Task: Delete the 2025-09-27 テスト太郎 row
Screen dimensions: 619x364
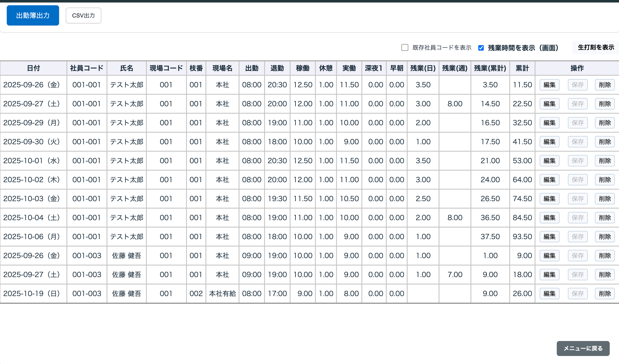Action: coord(604,104)
